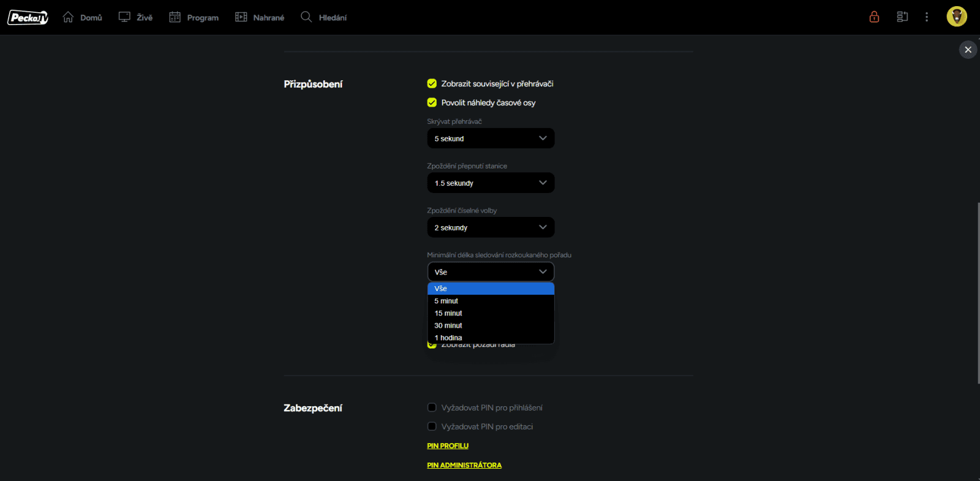Open the Program guide
The width and height of the screenshot is (980, 481).
pos(194,17)
